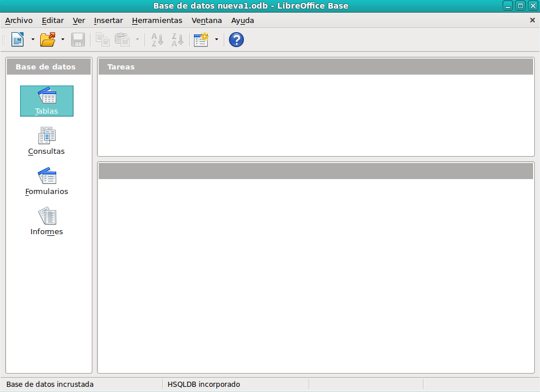The height and width of the screenshot is (392, 540).
Task: Open the Herramientas menu
Action: coord(157,20)
